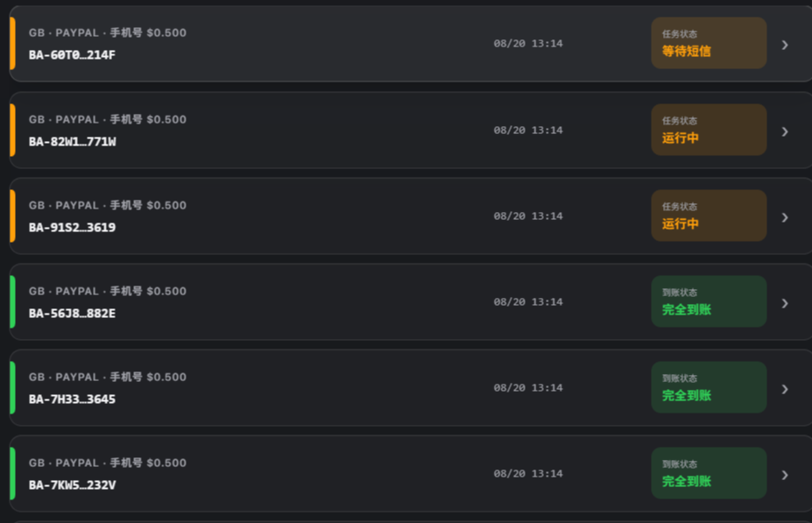Screen dimensions: 812x523
Task: Expand the BA-91S2...3619 row chevron
Action: [x=785, y=217]
